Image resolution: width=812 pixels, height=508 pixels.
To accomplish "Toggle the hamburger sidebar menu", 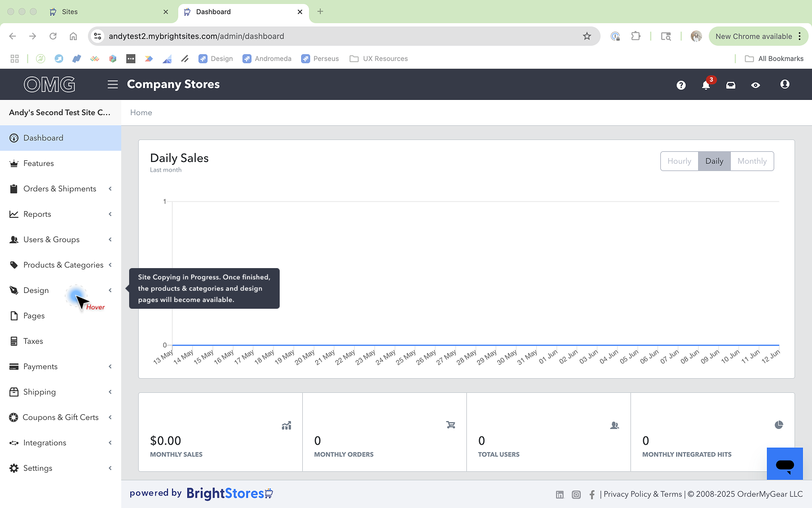I will tap(113, 84).
